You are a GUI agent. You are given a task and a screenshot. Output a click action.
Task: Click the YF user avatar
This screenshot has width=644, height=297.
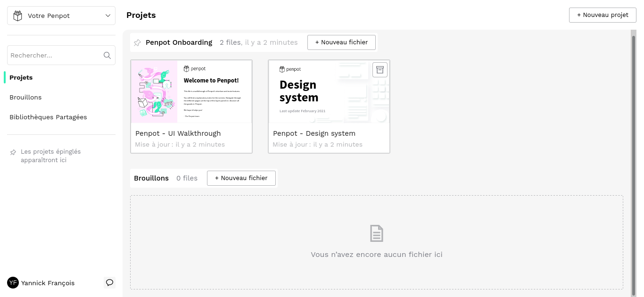pyautogui.click(x=13, y=283)
